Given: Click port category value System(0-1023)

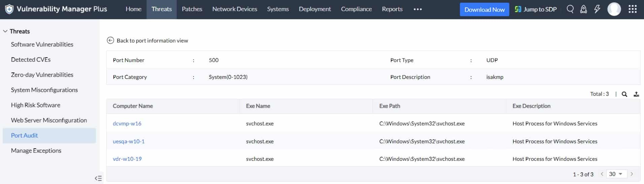Looking at the screenshot, I should (228, 77).
